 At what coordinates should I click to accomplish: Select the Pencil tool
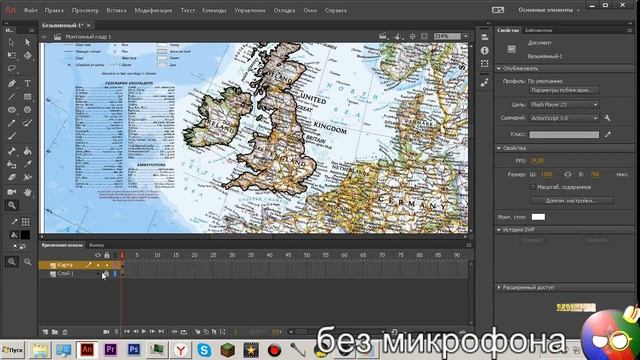[11, 123]
